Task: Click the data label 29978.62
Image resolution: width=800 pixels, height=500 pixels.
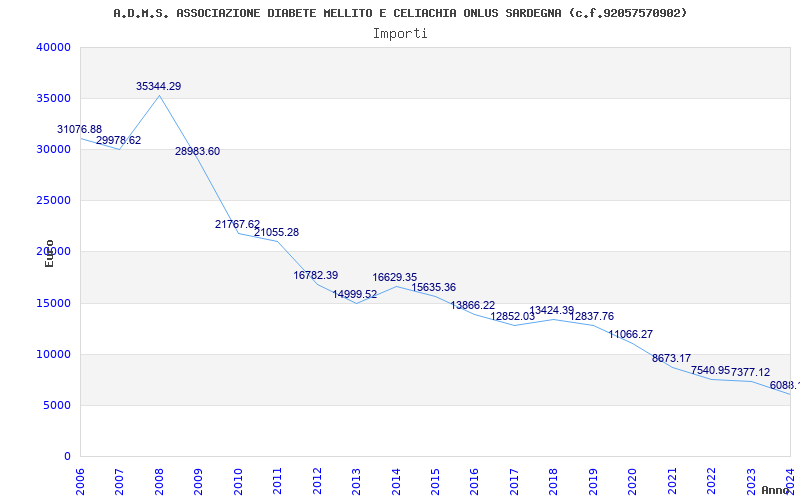Action: [118, 140]
